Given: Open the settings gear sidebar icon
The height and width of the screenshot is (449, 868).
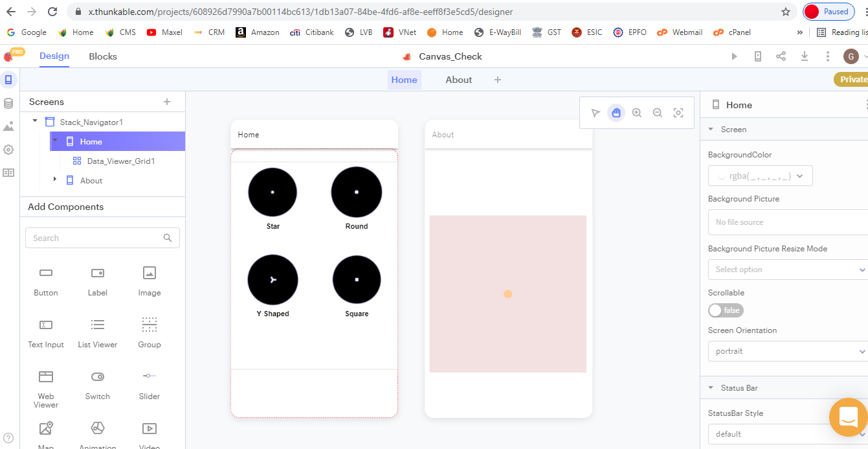Looking at the screenshot, I should click(8, 150).
